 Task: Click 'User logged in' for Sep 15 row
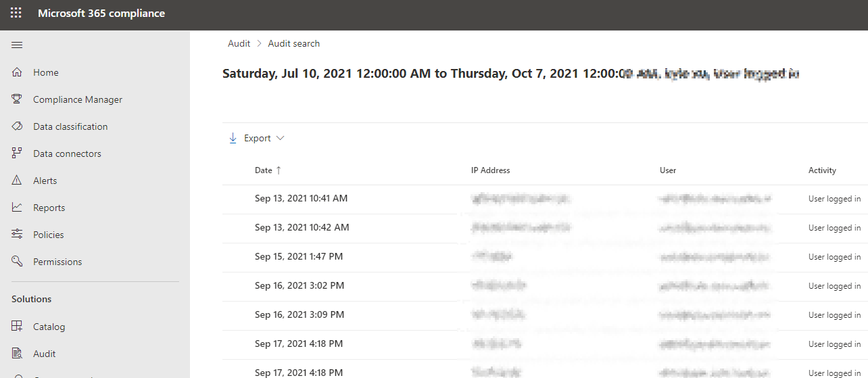click(835, 257)
